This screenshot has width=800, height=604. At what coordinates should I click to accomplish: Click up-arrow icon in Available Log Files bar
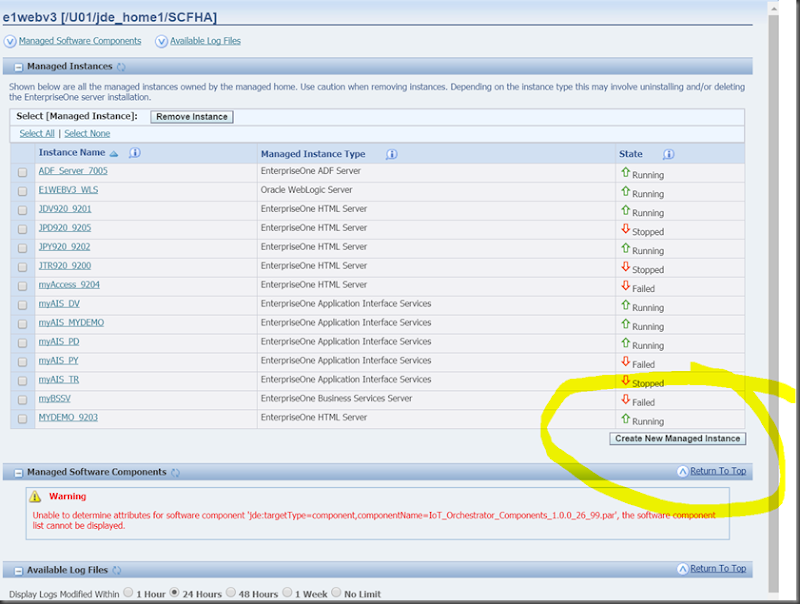coord(683,569)
